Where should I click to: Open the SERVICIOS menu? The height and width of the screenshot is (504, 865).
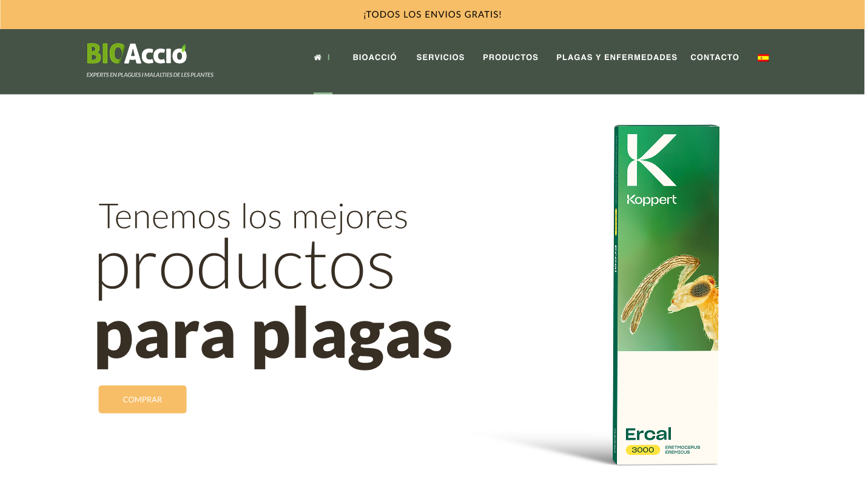[440, 58]
